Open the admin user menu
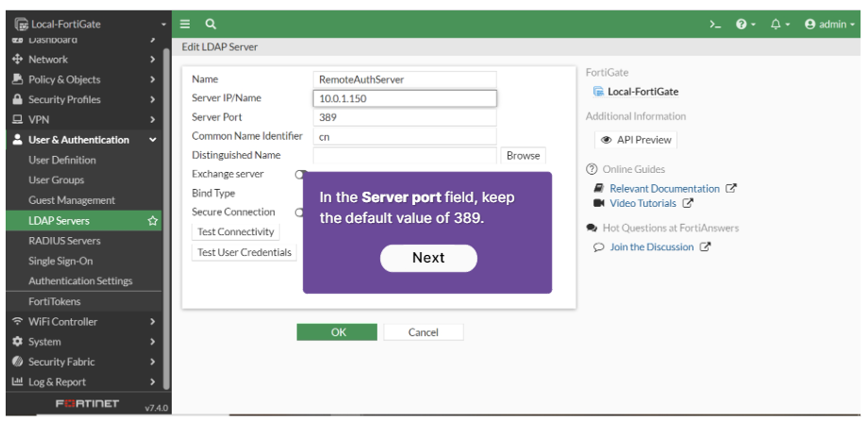This screenshot has height=425, width=868. (829, 25)
